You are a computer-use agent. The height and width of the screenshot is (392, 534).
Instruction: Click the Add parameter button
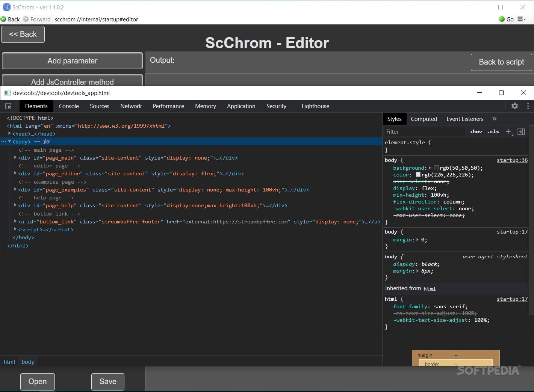pyautogui.click(x=72, y=61)
